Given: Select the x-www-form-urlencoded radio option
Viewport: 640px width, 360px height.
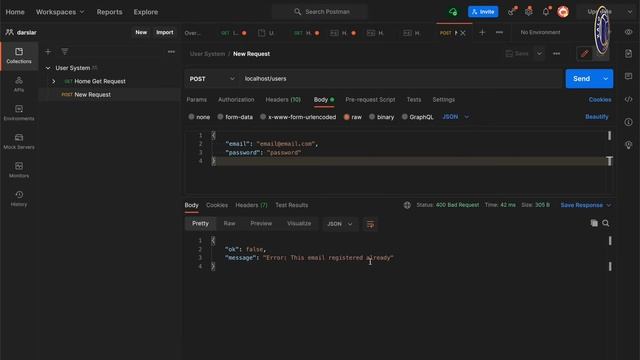Looking at the screenshot, I should (263, 117).
